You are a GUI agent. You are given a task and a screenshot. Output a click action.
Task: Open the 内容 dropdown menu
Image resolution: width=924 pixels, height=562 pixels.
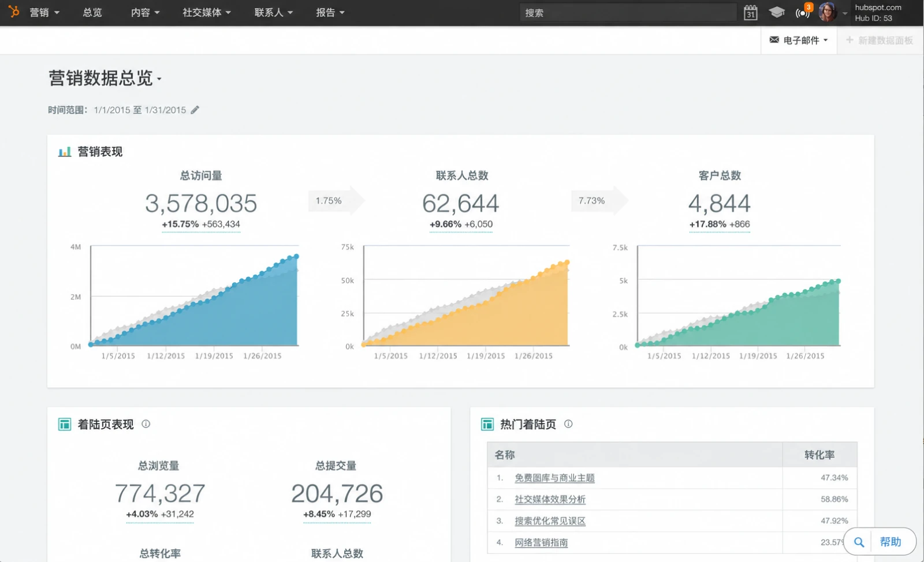pos(146,12)
